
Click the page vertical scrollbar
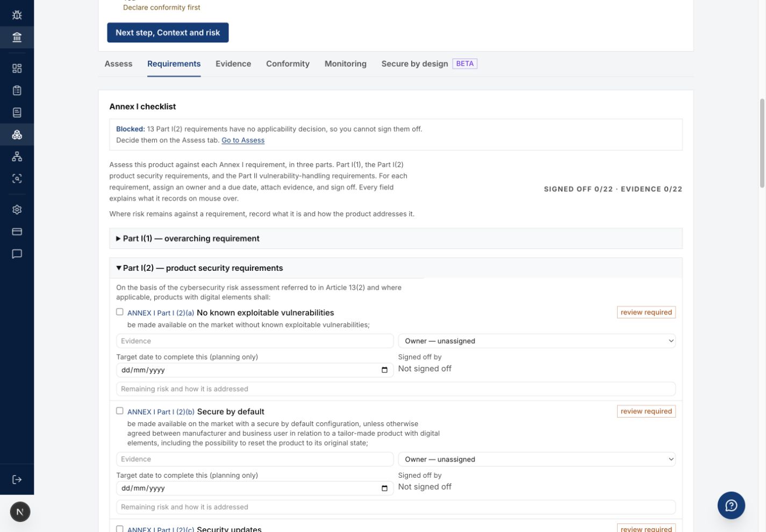(762, 143)
